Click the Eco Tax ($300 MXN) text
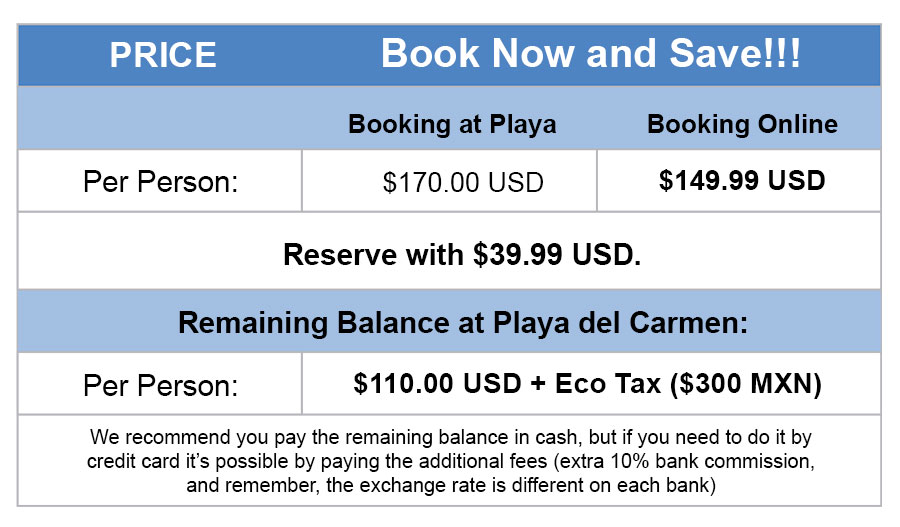 (x=688, y=383)
